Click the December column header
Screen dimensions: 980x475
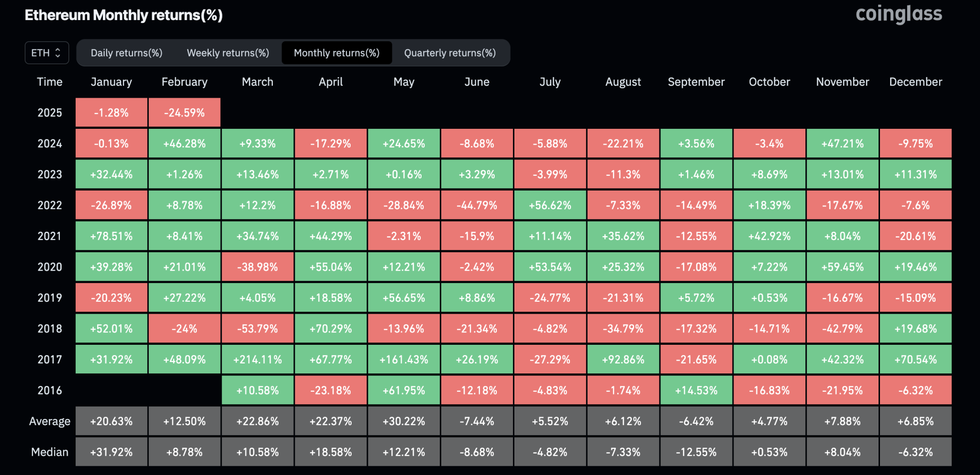click(x=915, y=82)
